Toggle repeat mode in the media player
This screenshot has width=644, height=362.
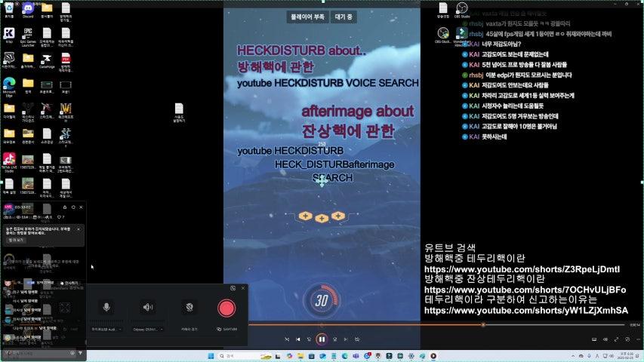point(357,339)
